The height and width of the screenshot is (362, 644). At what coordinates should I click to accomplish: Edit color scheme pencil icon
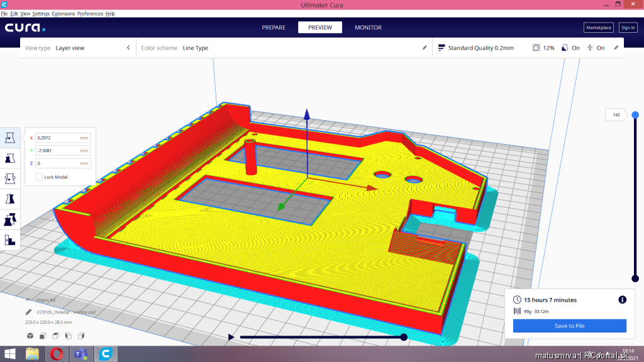(425, 48)
